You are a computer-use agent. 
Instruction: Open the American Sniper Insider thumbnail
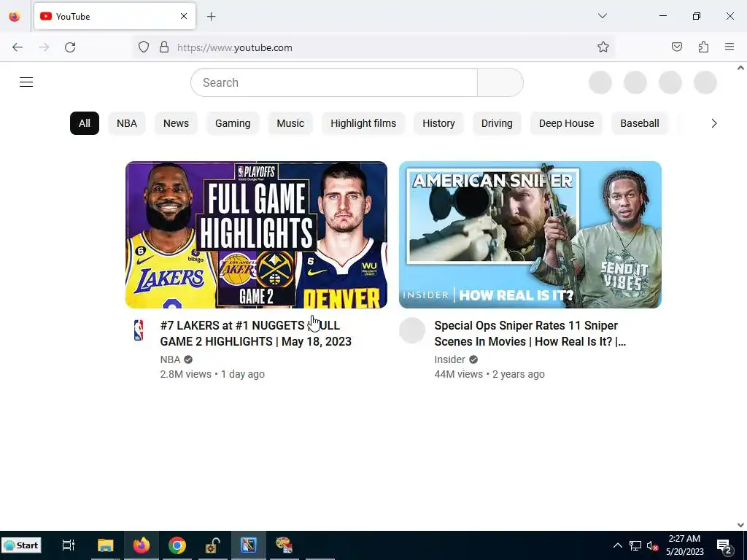click(x=530, y=235)
